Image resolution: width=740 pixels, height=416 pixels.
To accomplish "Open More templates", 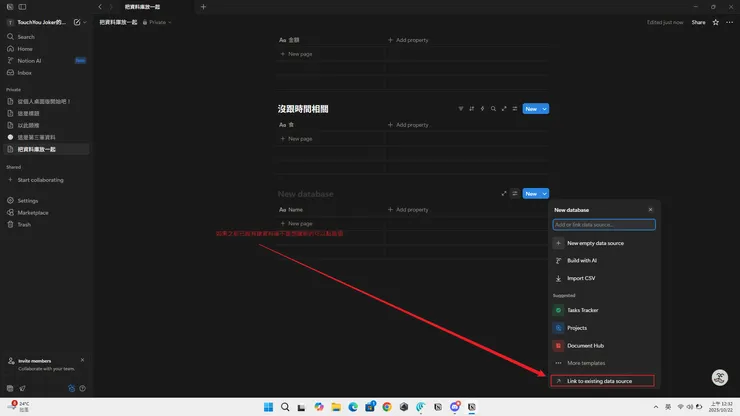I will pos(604,363).
